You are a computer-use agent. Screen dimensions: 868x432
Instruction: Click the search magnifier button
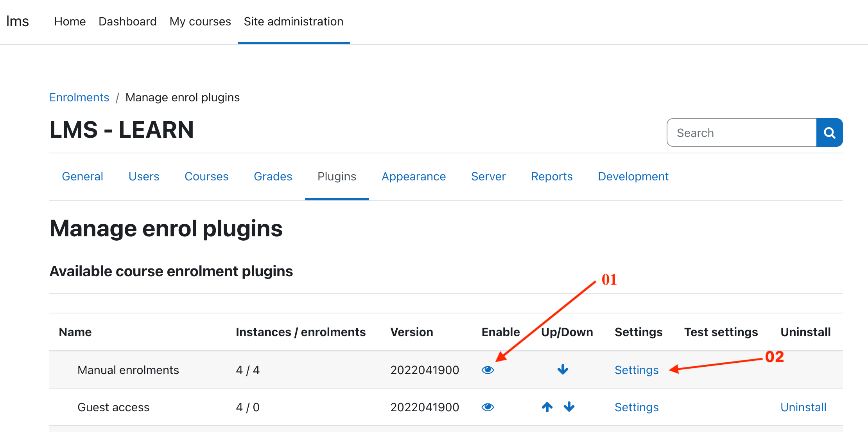click(x=829, y=133)
